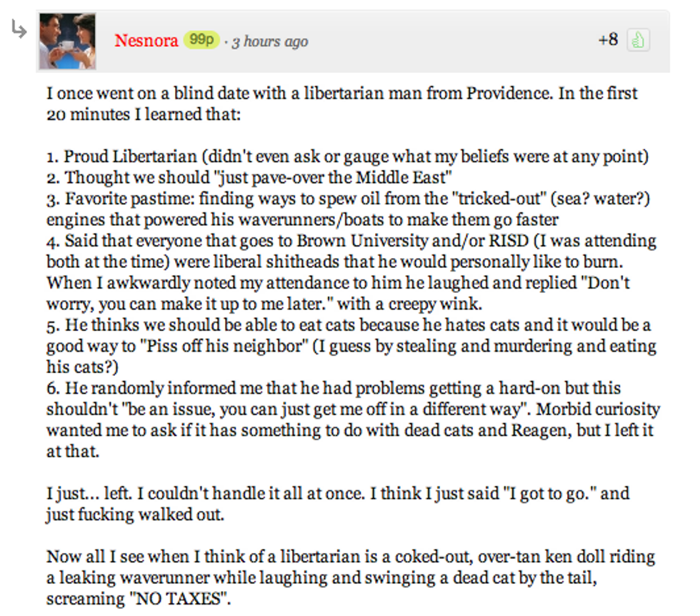The width and height of the screenshot is (700, 616).
Task: Click the green 99p points badge
Action: pos(201,39)
